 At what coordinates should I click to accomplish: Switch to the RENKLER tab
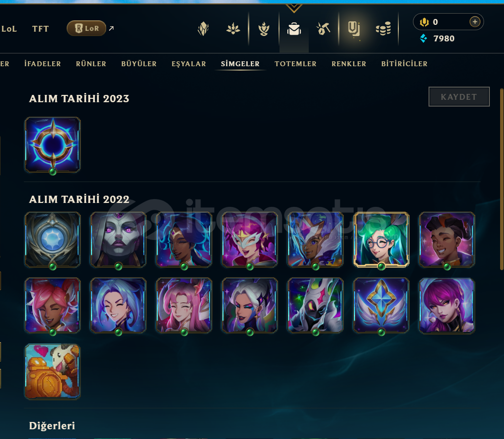349,64
